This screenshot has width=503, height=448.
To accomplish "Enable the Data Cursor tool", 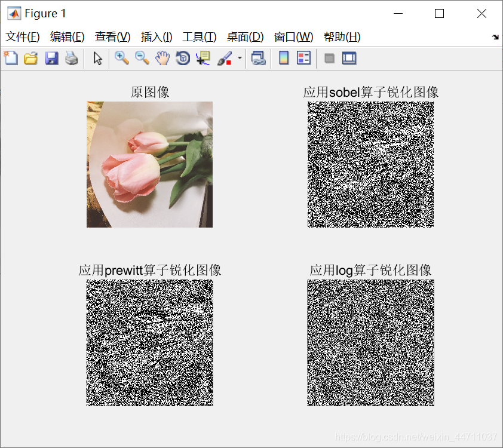I will (x=203, y=59).
